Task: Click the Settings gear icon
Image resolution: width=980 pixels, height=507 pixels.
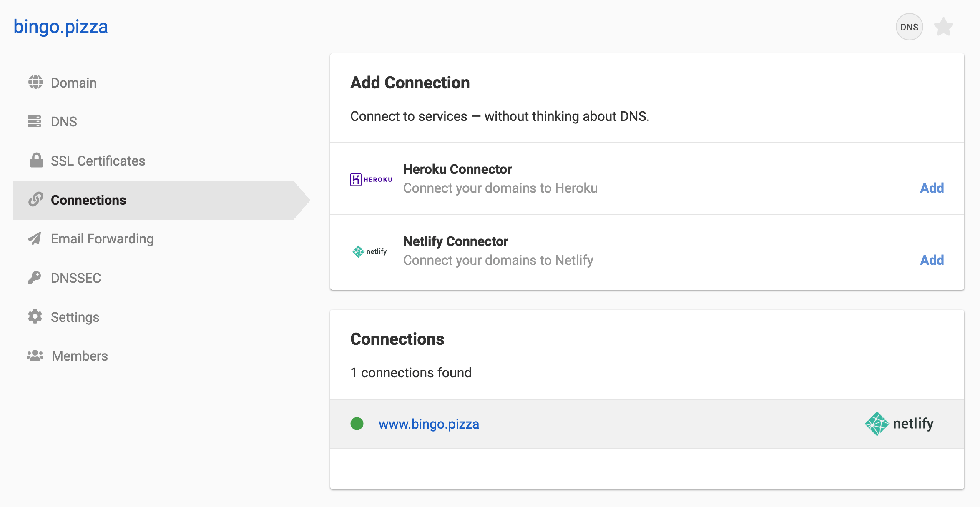Action: tap(35, 317)
